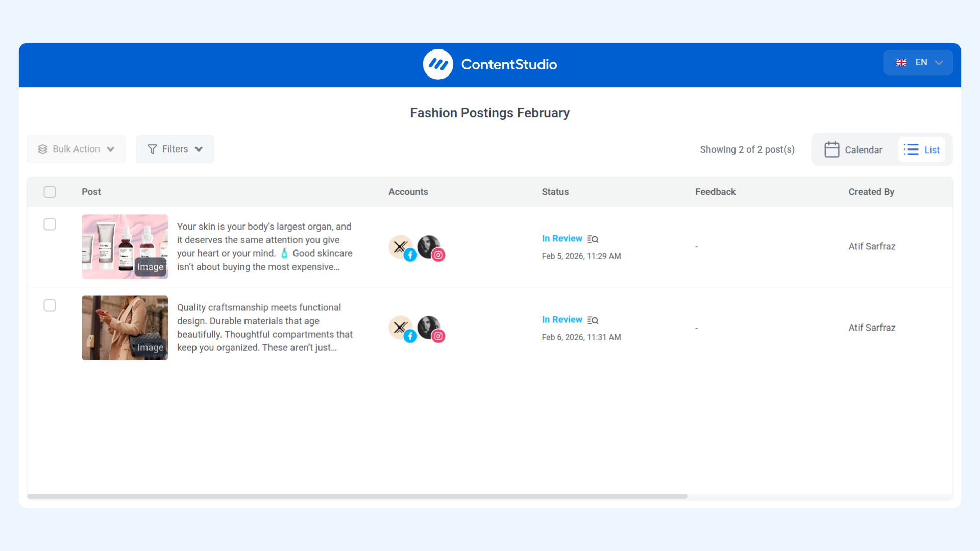The height and width of the screenshot is (551, 980).
Task: Select the skincare post checkbox
Action: [x=50, y=224]
